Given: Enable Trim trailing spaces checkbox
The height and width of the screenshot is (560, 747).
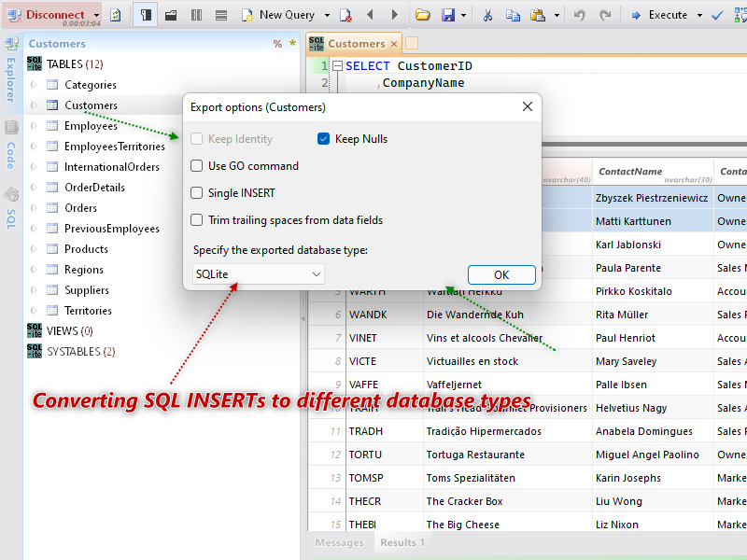Looking at the screenshot, I should pyautogui.click(x=197, y=220).
